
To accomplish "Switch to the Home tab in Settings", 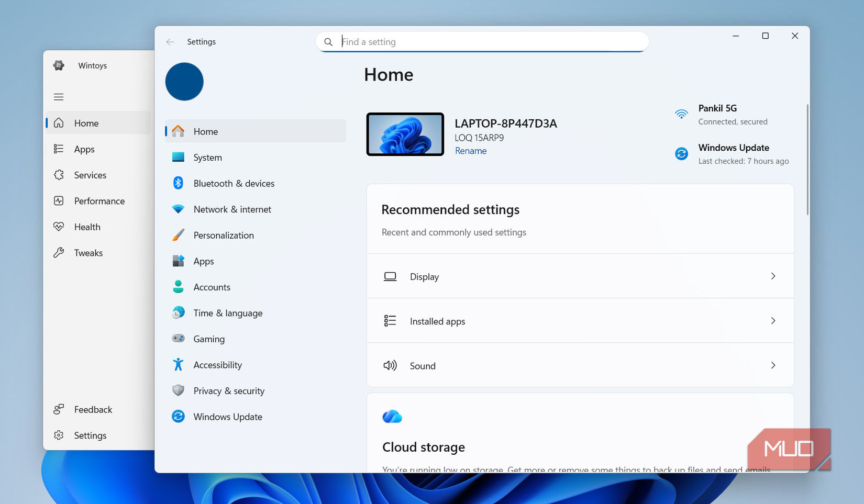I will (205, 131).
